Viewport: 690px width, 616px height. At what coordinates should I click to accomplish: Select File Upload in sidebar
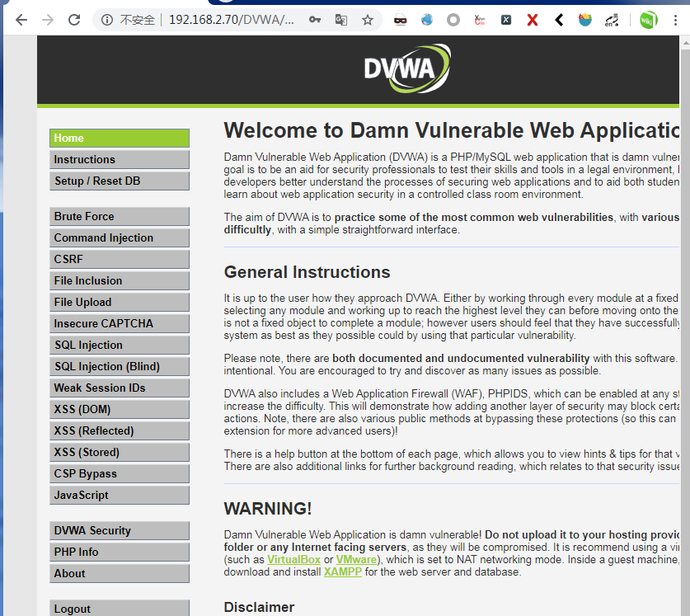pyautogui.click(x=120, y=303)
